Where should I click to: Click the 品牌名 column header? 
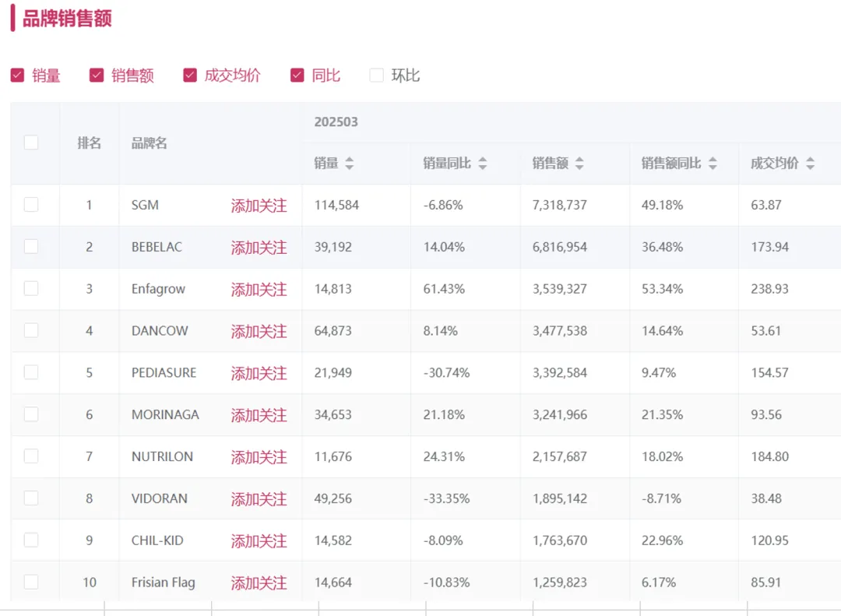click(x=150, y=143)
